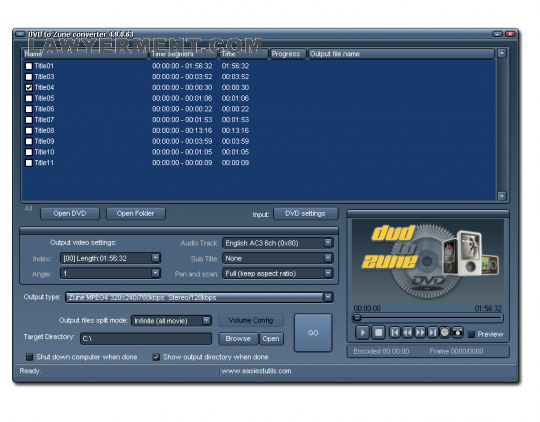Check the Title03 checkbox
The width and height of the screenshot is (540, 422).
pyautogui.click(x=29, y=77)
